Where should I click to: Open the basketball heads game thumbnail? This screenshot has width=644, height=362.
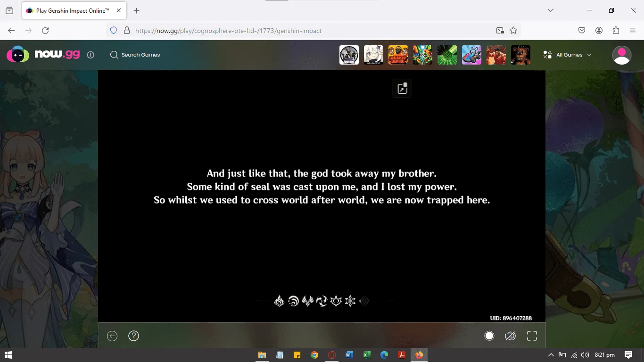pyautogui.click(x=398, y=55)
